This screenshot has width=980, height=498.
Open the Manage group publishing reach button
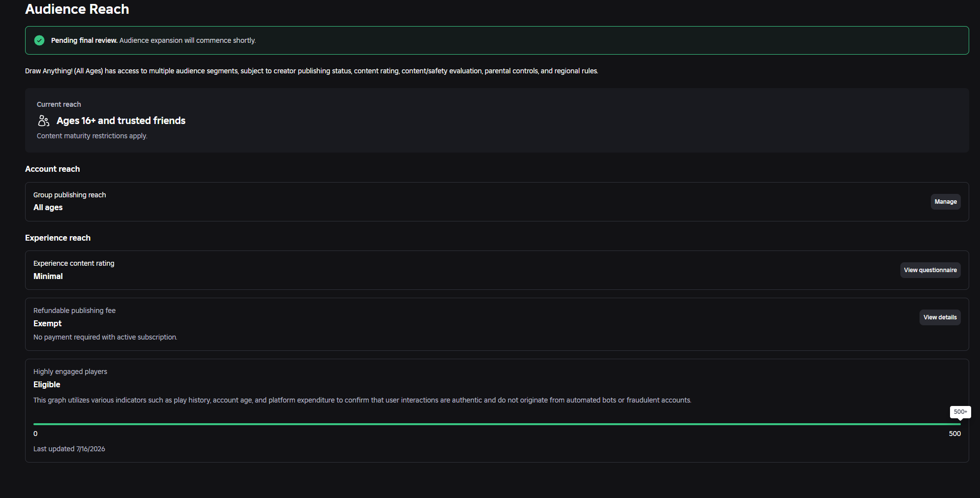point(946,202)
